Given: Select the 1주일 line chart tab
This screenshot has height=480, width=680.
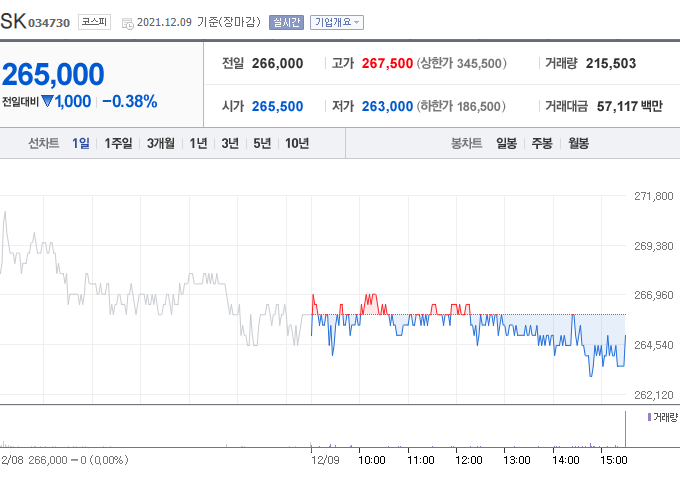Looking at the screenshot, I should [x=118, y=143].
